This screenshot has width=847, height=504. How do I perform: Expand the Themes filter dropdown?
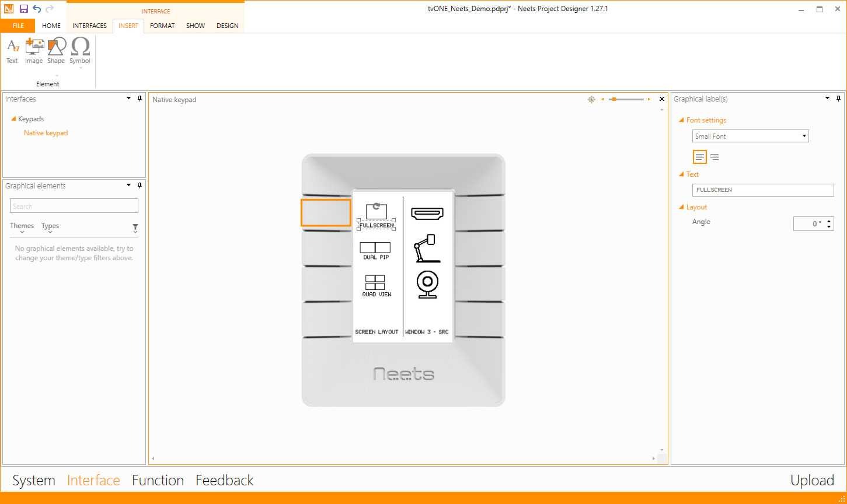pos(22,226)
